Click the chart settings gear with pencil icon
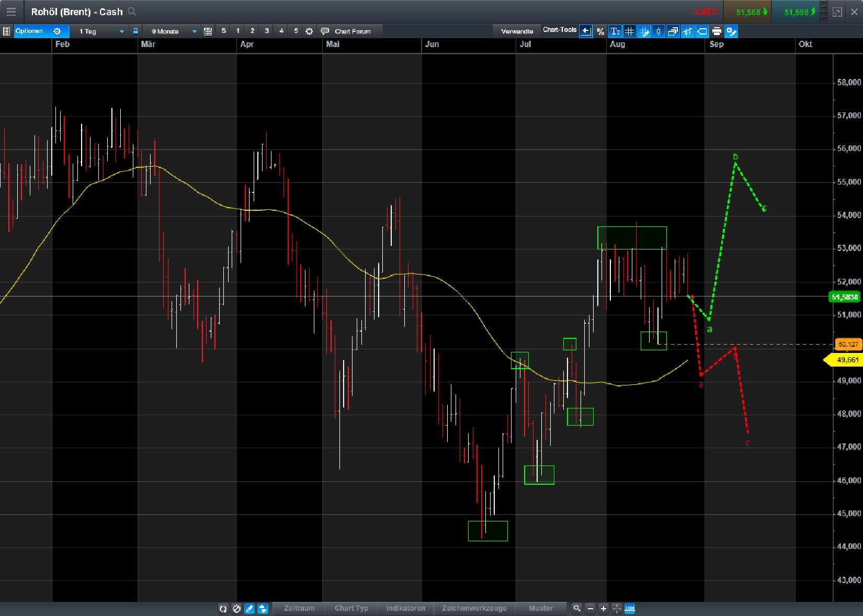Screen dimensions: 863x616 point(731,31)
